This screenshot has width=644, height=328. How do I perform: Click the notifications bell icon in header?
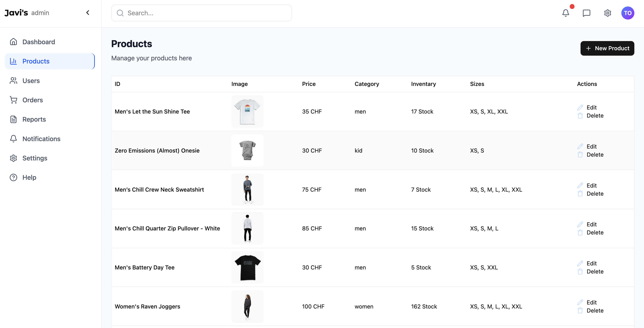tap(566, 13)
